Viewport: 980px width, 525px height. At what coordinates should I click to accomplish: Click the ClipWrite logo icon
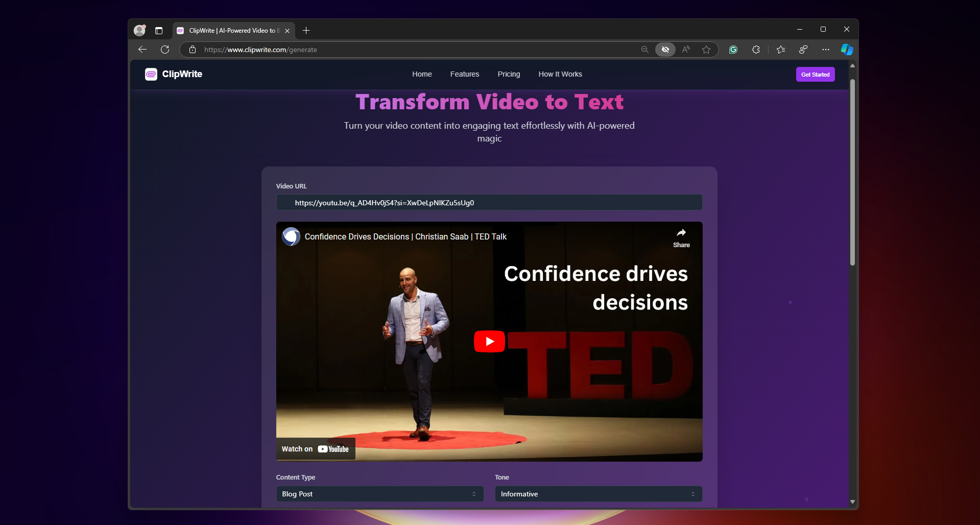151,75
